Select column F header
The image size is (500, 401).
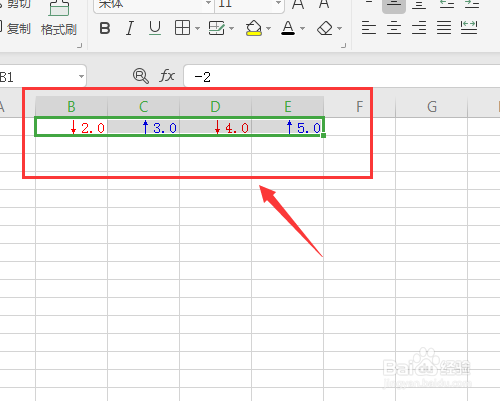[359, 107]
